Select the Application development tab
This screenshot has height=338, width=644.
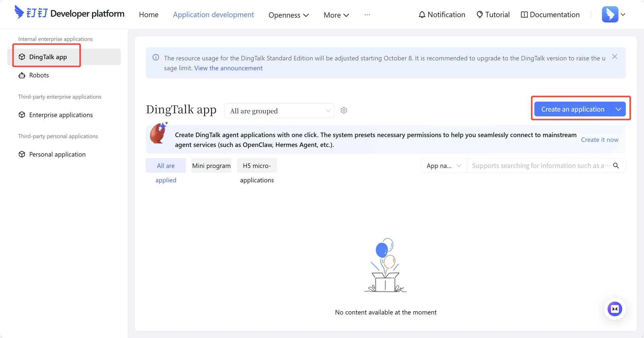[213, 15]
